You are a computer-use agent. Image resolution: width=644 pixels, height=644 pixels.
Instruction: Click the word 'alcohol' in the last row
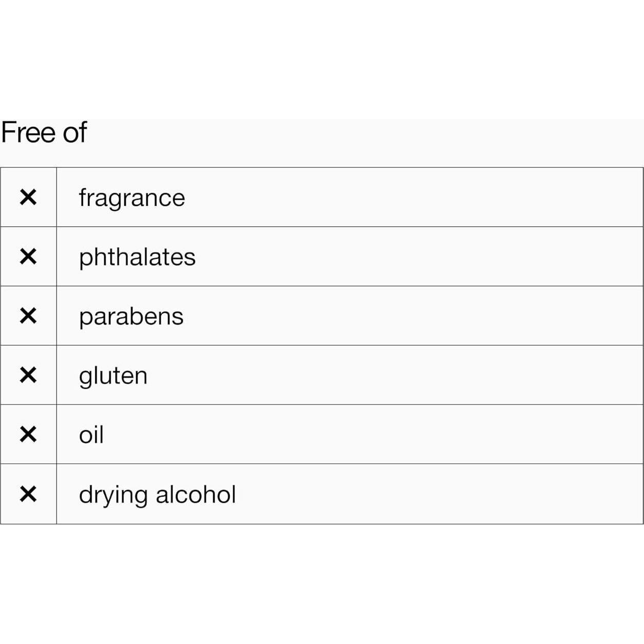196,495
